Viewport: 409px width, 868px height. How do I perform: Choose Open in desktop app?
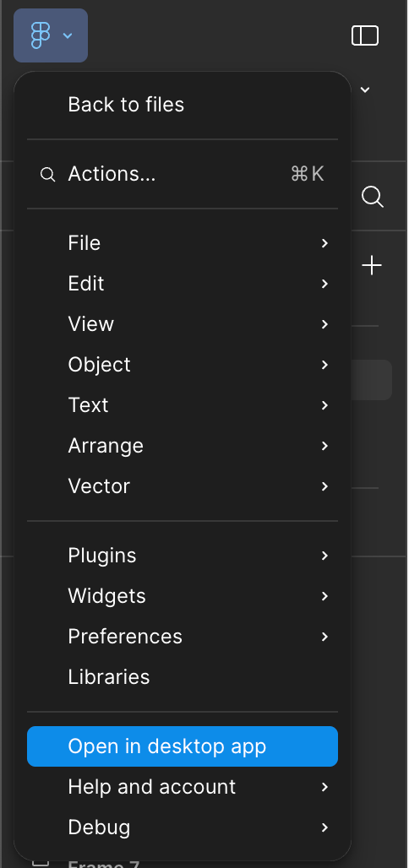click(x=183, y=746)
